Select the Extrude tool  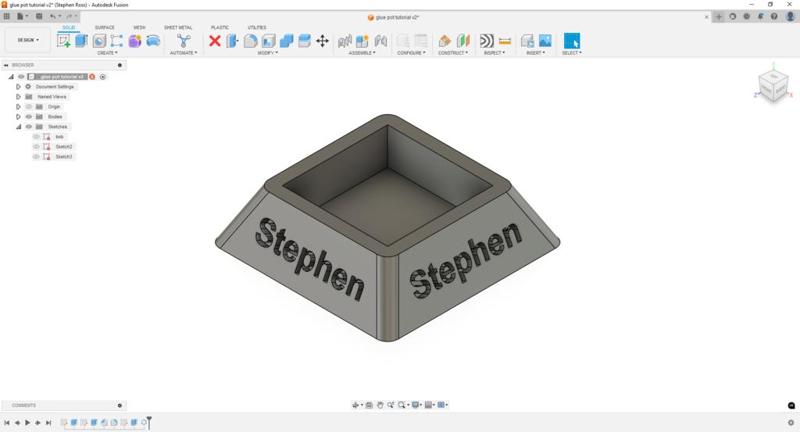pos(82,41)
